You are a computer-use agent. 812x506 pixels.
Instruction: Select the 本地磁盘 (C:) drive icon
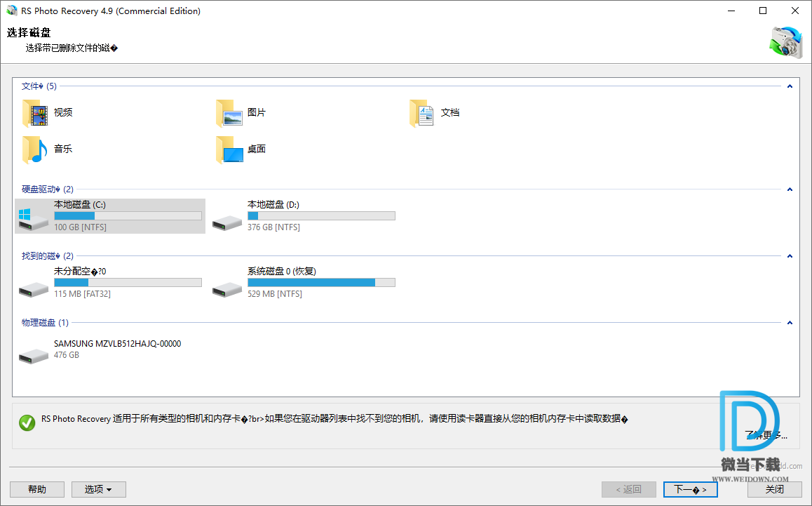[x=33, y=219]
